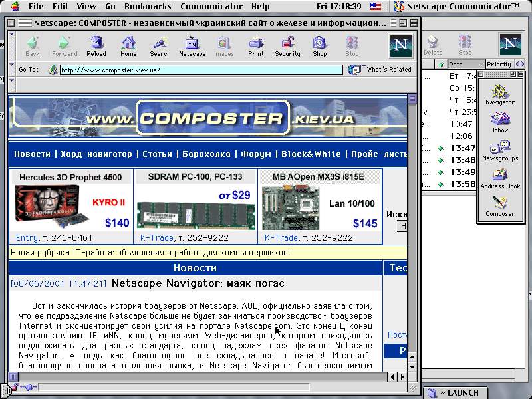532x399 pixels.
Task: Open the Communicator menu
Action: 211,6
